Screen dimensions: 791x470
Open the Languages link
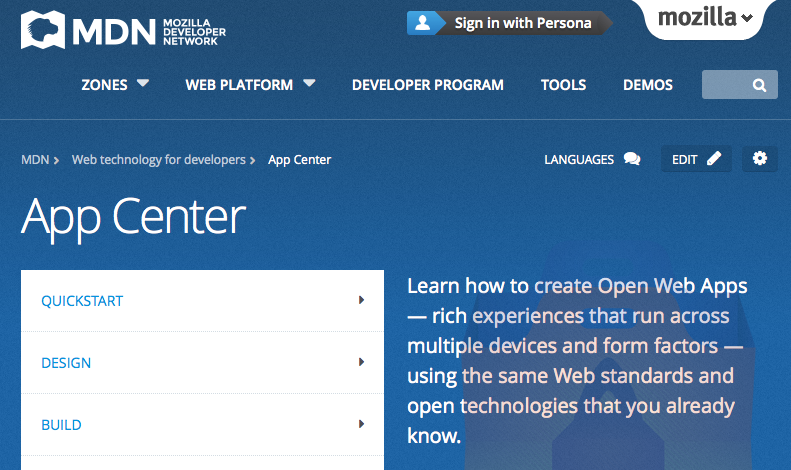579,160
